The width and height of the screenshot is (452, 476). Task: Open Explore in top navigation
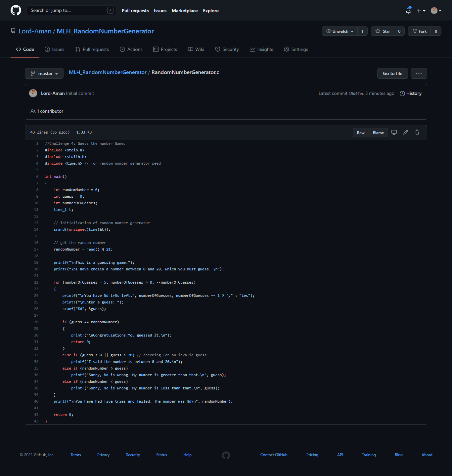pos(211,11)
